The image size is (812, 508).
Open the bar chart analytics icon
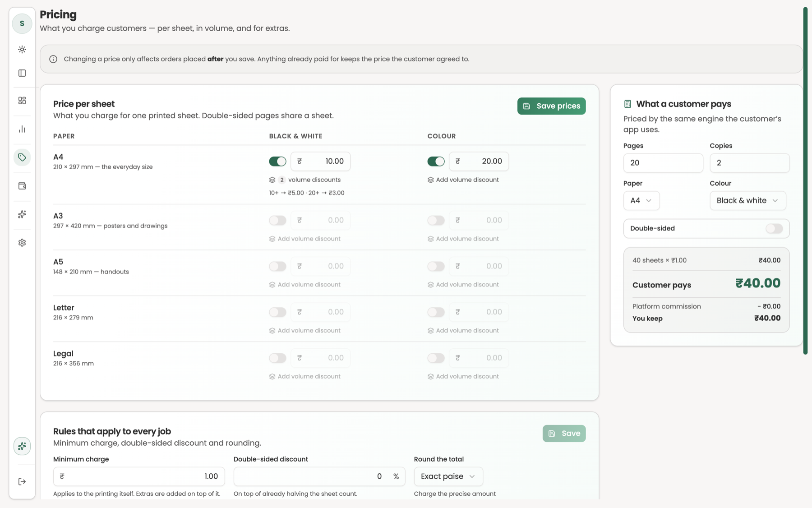coord(22,129)
